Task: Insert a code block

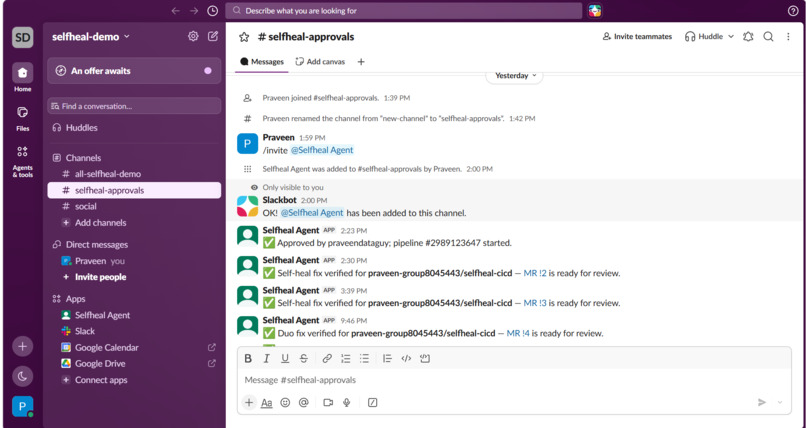Action: pos(425,359)
